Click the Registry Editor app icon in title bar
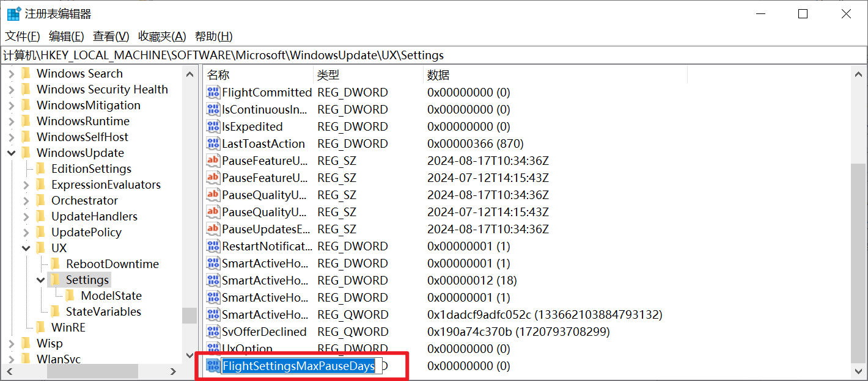Image resolution: width=868 pixels, height=381 pixels. (13, 13)
